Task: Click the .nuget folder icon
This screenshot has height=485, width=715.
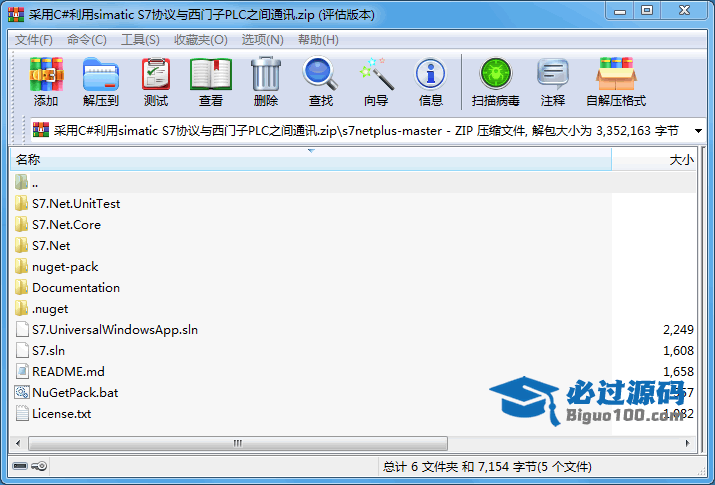Action: (21, 309)
